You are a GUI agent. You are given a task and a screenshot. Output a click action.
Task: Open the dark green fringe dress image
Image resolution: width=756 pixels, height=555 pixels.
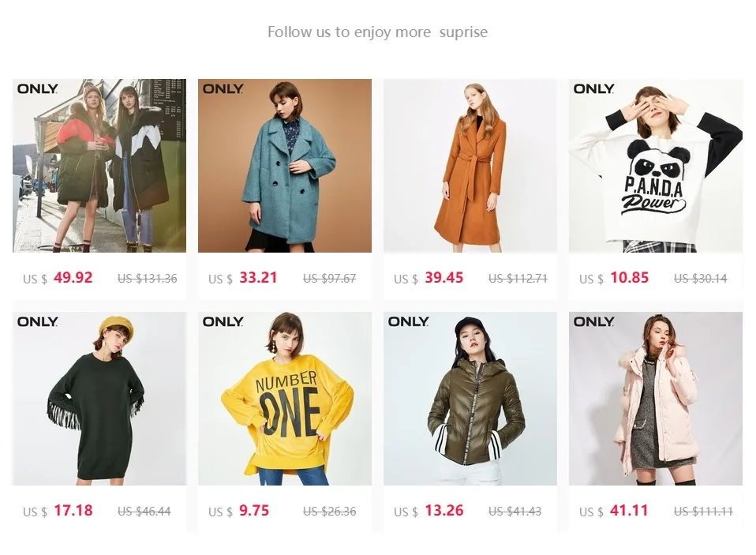(x=99, y=398)
